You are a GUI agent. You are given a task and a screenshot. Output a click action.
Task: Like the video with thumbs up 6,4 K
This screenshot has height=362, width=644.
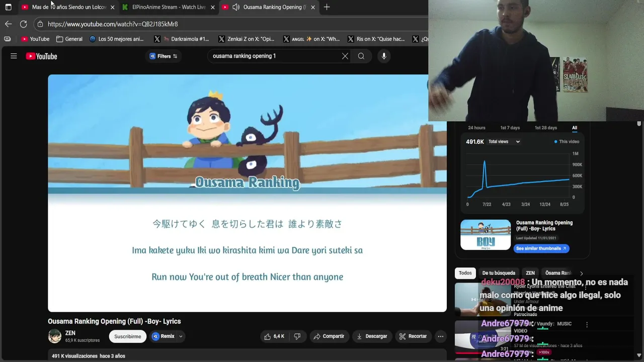click(x=275, y=336)
